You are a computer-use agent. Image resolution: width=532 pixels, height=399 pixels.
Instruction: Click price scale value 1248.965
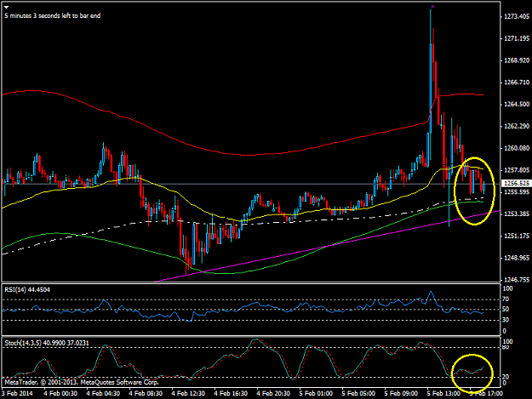tap(517, 258)
